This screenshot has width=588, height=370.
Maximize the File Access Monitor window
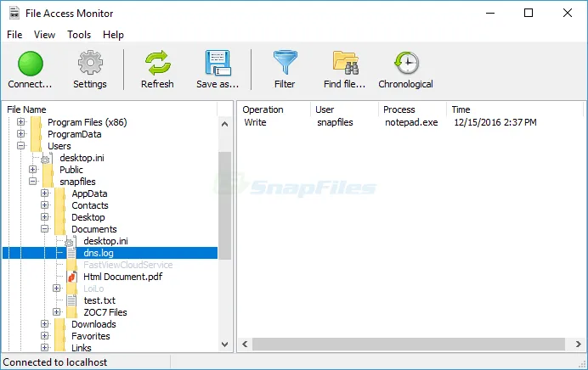click(529, 13)
